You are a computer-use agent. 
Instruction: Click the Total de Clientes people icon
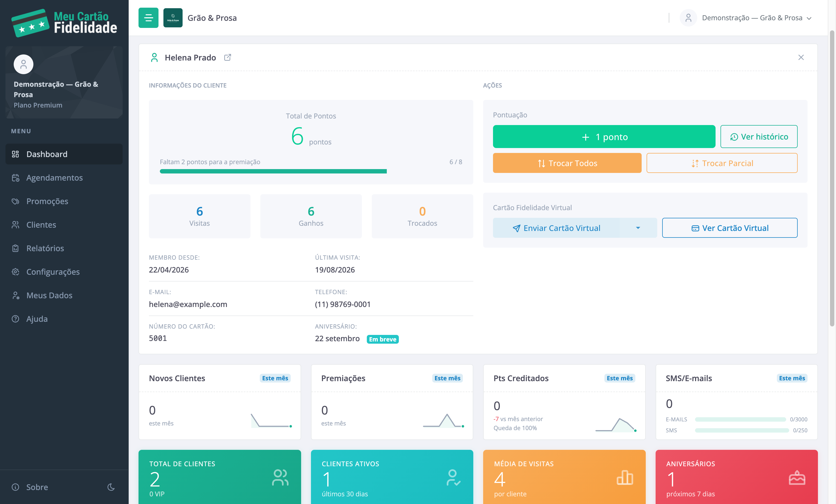pyautogui.click(x=280, y=477)
